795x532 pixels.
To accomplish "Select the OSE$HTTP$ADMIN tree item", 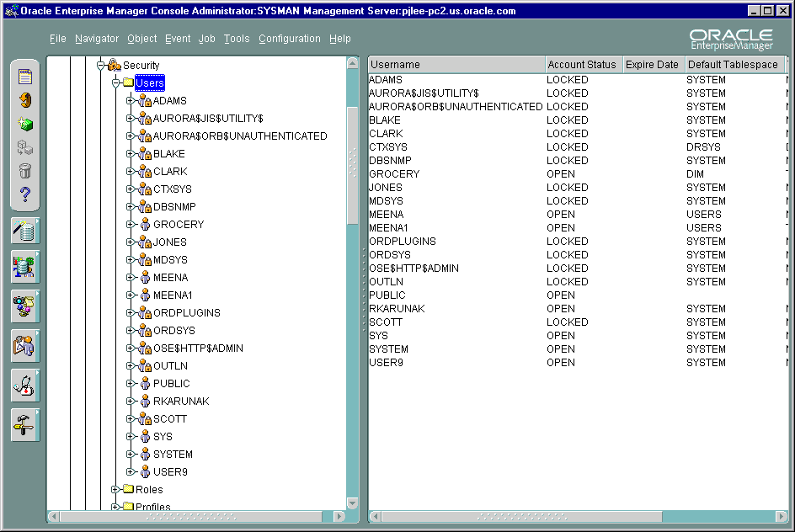I will point(198,348).
